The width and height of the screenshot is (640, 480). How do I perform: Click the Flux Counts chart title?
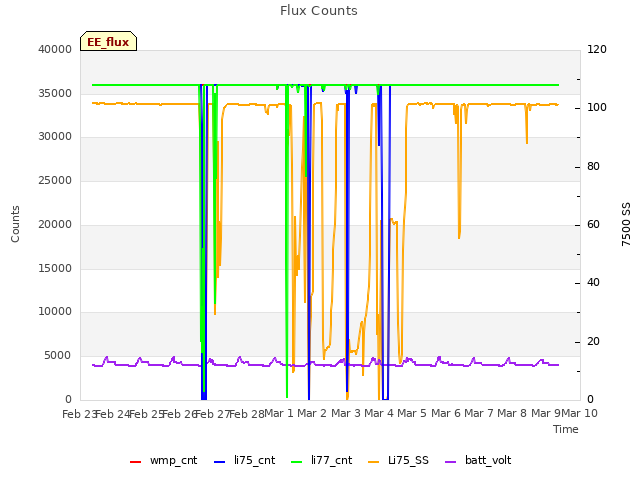click(319, 11)
